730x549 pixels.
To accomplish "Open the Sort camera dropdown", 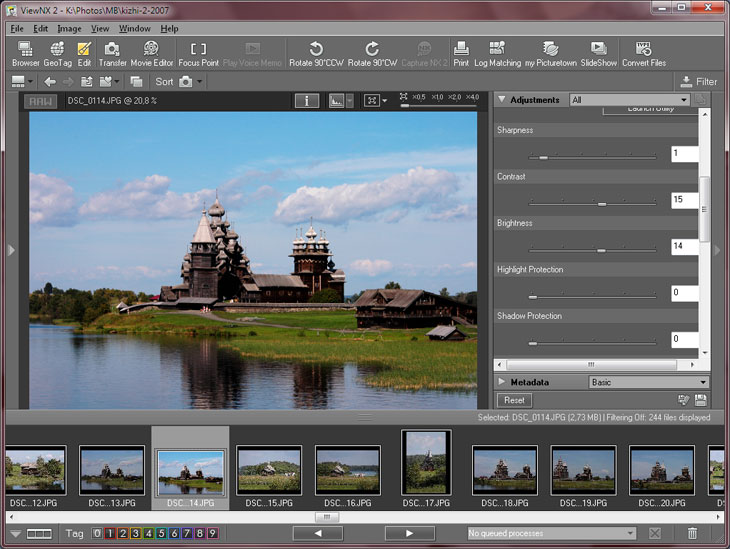I will click(199, 82).
